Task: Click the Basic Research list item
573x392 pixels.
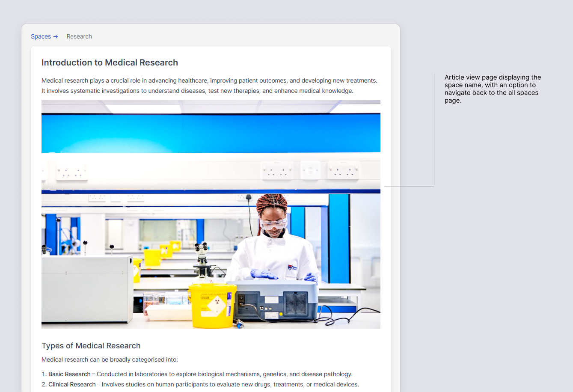Action: pos(200,374)
